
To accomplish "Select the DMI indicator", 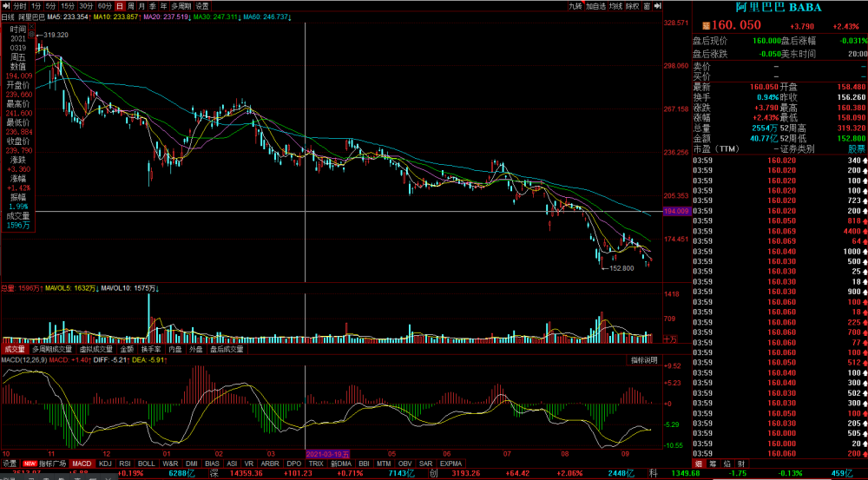I will pyautogui.click(x=192, y=464).
